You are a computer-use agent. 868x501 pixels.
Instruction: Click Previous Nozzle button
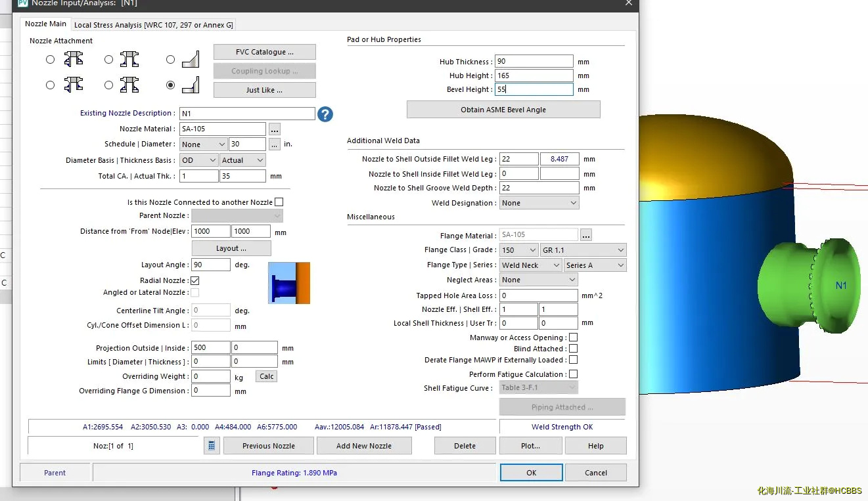pyautogui.click(x=269, y=446)
